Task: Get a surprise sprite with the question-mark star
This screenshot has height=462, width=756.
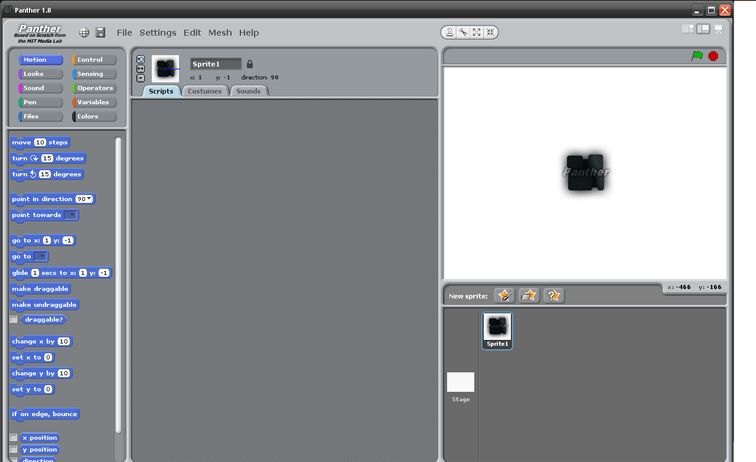Action: tap(554, 295)
